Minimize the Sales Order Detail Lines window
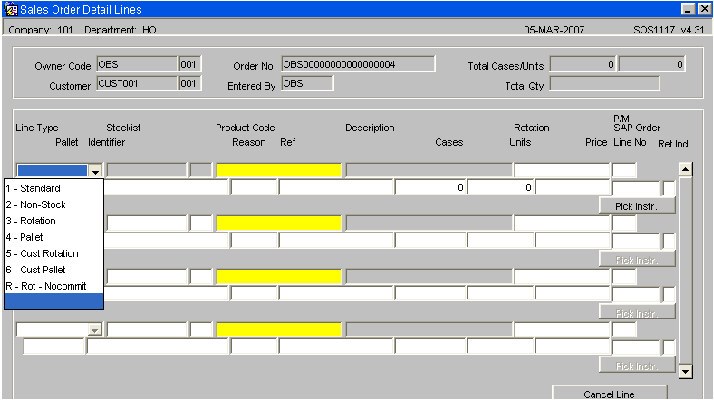 pyautogui.click(x=688, y=9)
